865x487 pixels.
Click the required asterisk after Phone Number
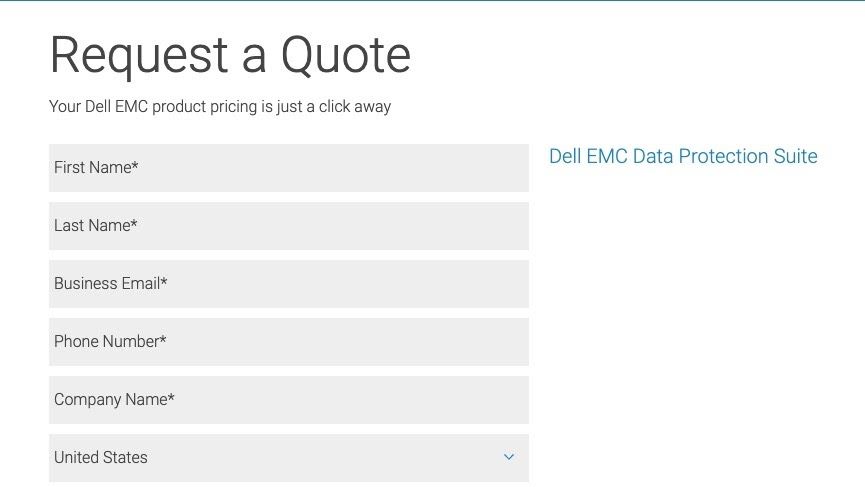point(163,340)
